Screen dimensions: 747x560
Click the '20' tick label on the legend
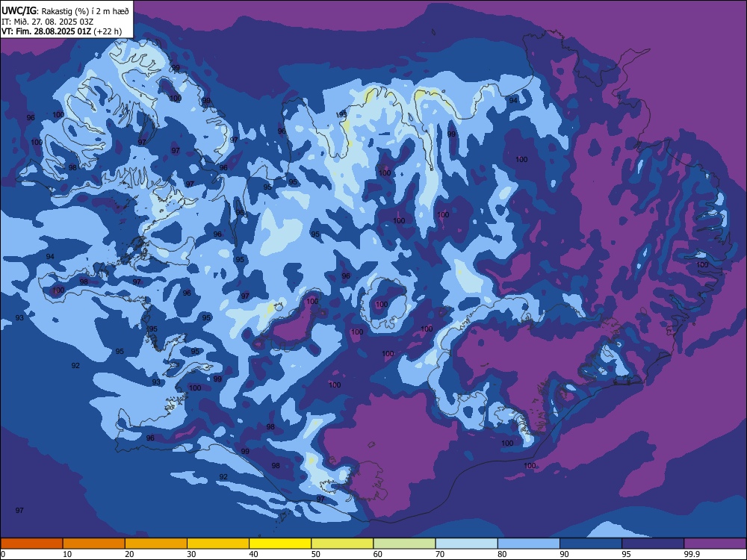tap(129, 554)
